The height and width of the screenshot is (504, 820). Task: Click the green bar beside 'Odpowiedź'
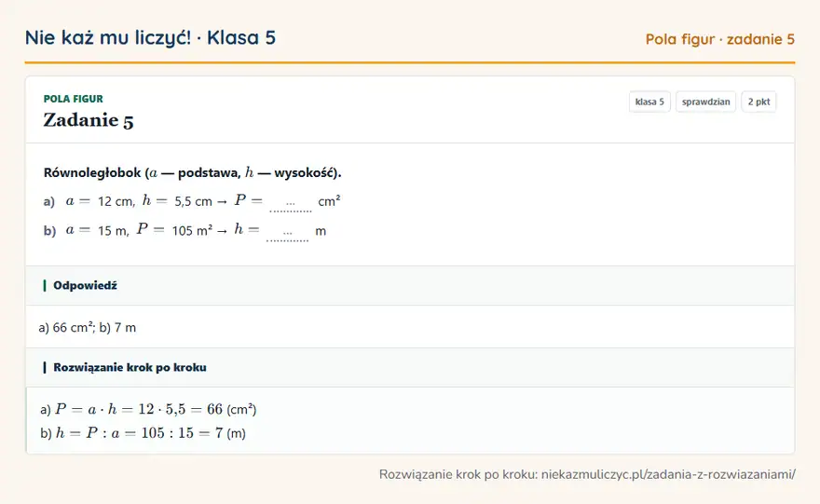[x=45, y=285]
